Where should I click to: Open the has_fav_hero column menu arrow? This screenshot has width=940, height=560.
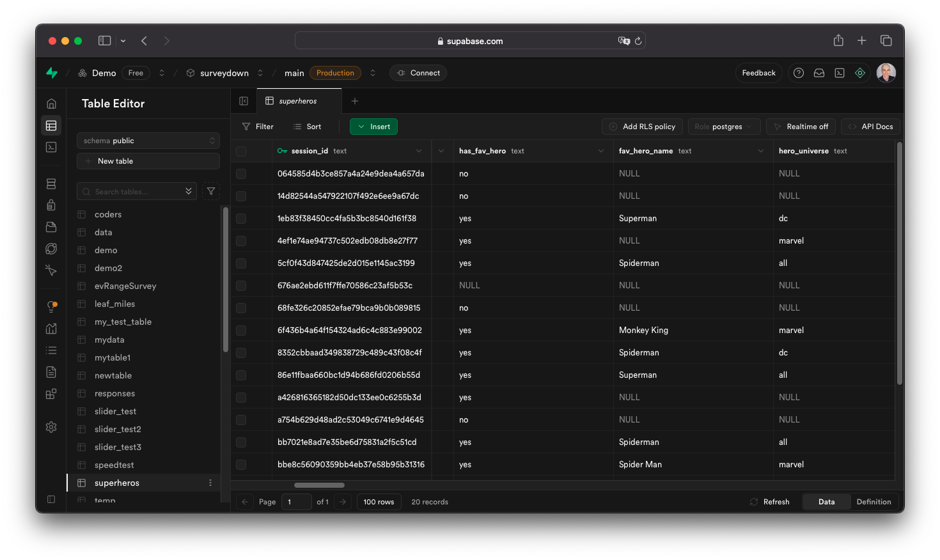pyautogui.click(x=600, y=152)
